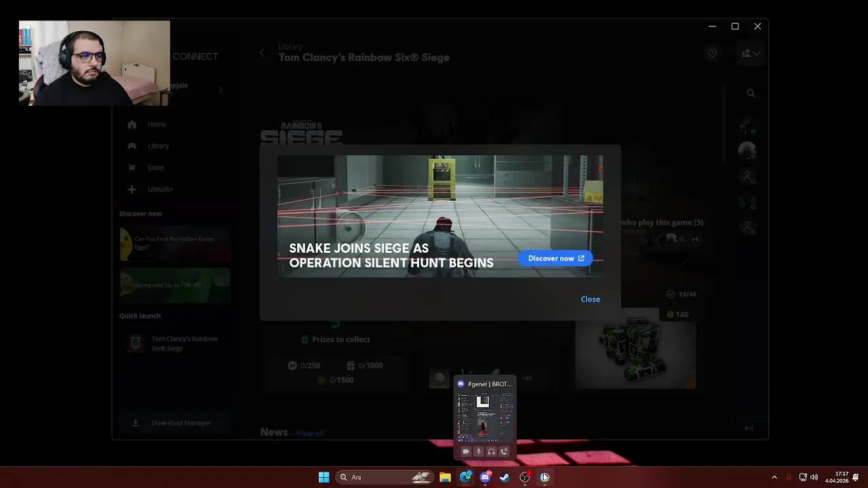Screen dimensions: 868x488
Task: Open OBS Studio from taskbar
Action: point(525,477)
